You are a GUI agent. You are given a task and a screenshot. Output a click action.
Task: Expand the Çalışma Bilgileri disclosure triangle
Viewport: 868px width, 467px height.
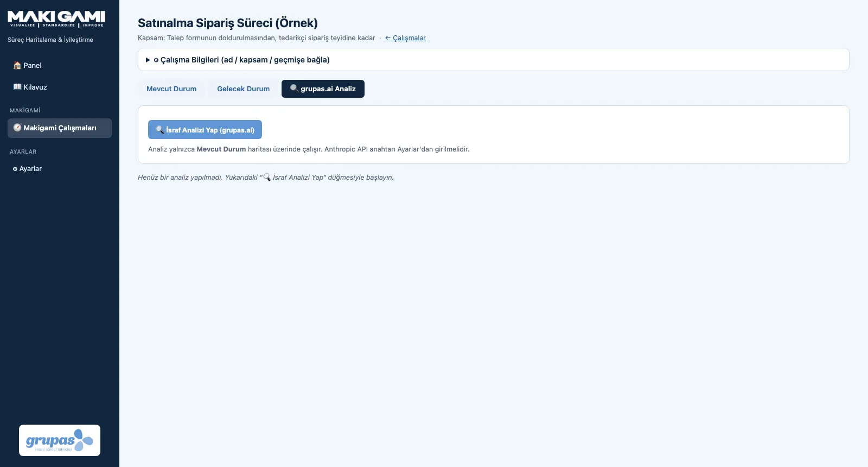[148, 60]
